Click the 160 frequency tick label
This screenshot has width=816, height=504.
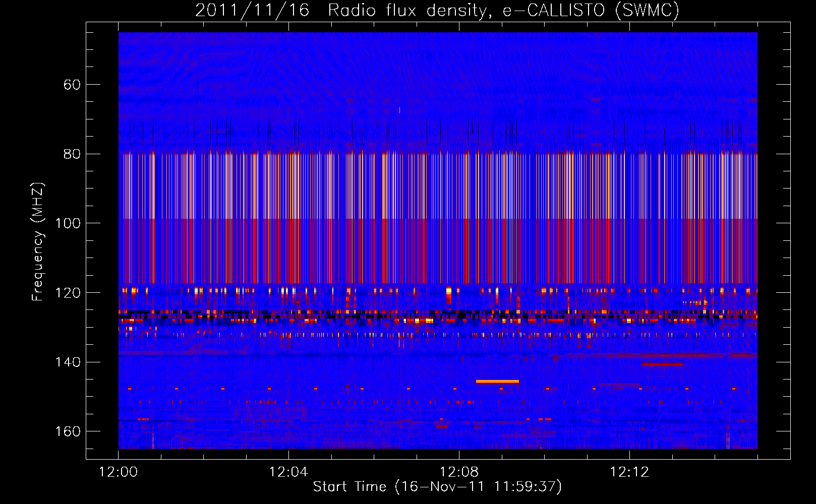pyautogui.click(x=68, y=431)
